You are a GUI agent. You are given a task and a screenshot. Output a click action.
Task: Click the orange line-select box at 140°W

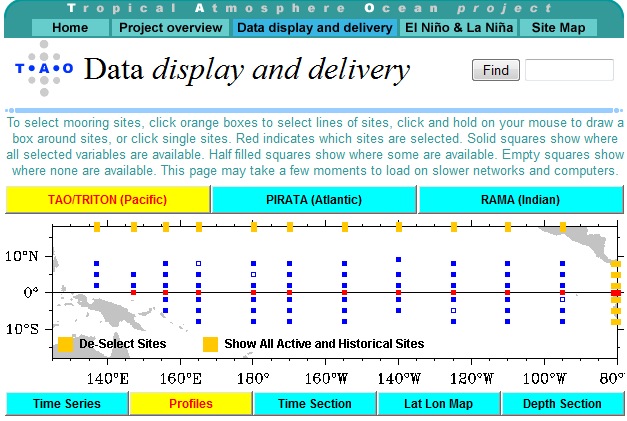click(399, 227)
